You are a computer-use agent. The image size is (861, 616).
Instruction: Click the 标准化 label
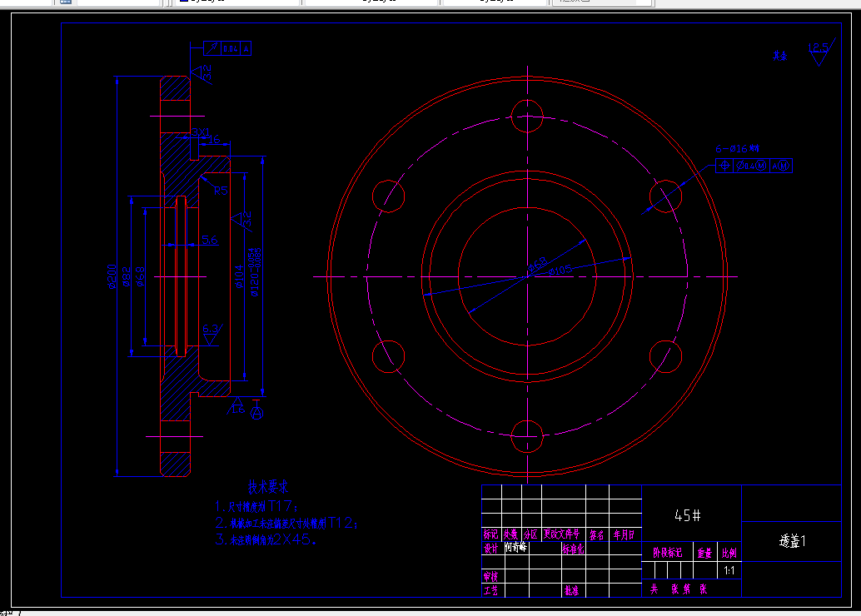[x=573, y=549]
